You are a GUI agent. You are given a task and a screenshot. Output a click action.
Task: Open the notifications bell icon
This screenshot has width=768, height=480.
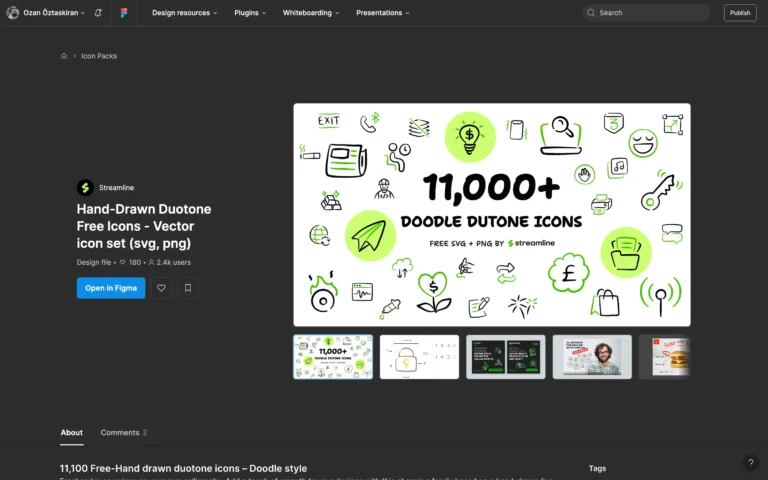pyautogui.click(x=98, y=13)
